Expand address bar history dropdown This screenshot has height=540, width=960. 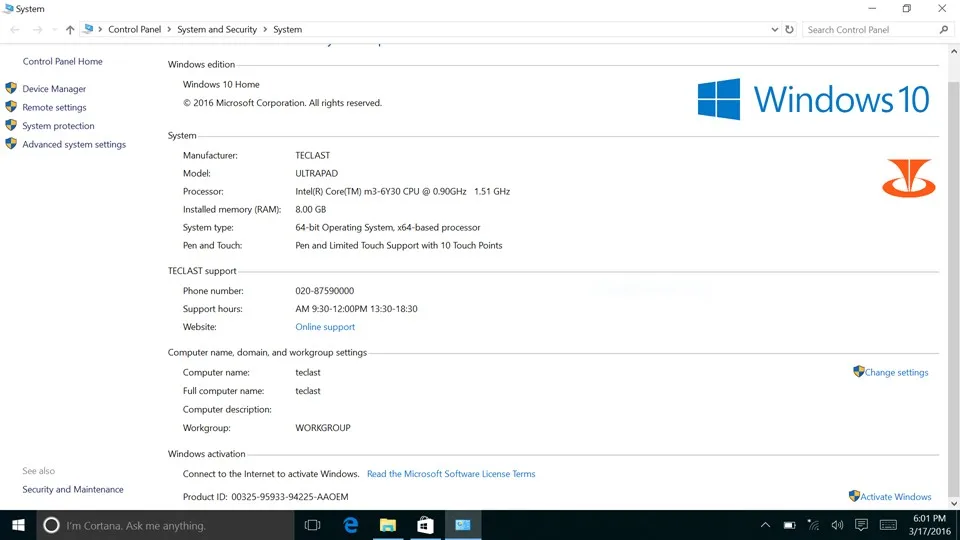[774, 29]
